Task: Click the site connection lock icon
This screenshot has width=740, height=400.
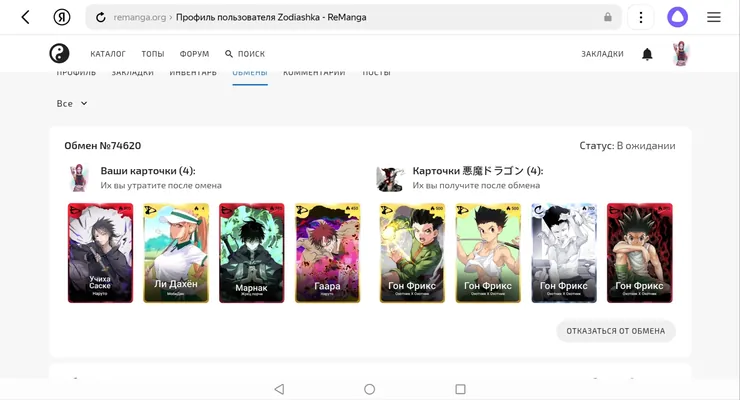Action: click(608, 17)
